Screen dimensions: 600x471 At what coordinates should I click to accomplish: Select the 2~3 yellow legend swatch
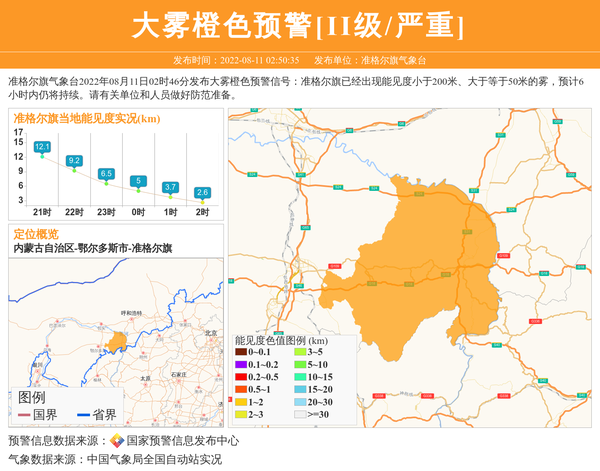coord(241,413)
